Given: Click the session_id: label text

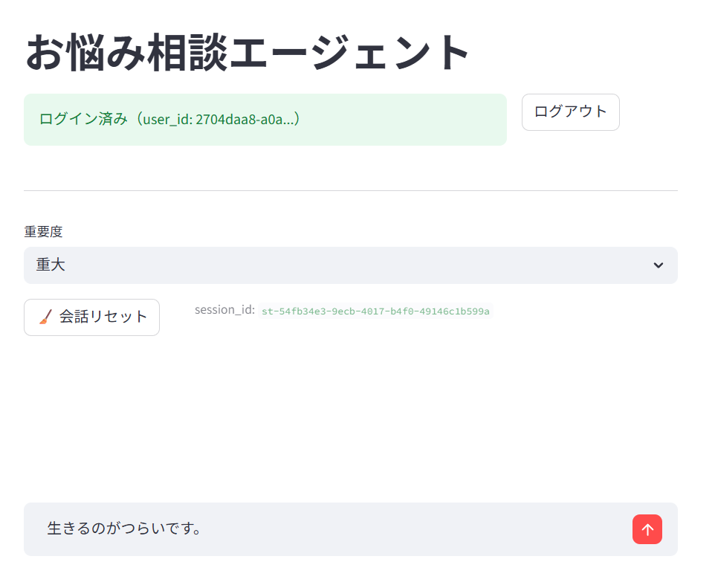Looking at the screenshot, I should [224, 310].
